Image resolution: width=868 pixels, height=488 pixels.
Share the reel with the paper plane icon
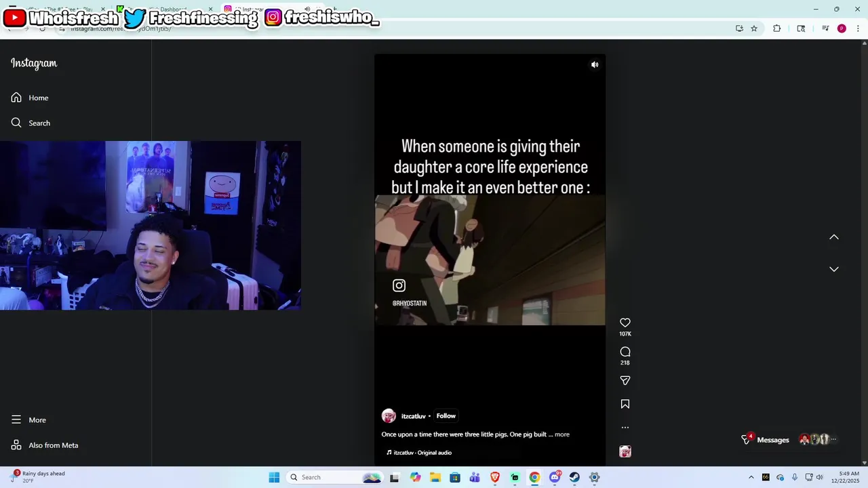pyautogui.click(x=625, y=381)
